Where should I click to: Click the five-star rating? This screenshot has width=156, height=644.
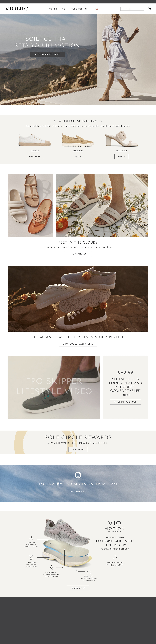click(125, 372)
